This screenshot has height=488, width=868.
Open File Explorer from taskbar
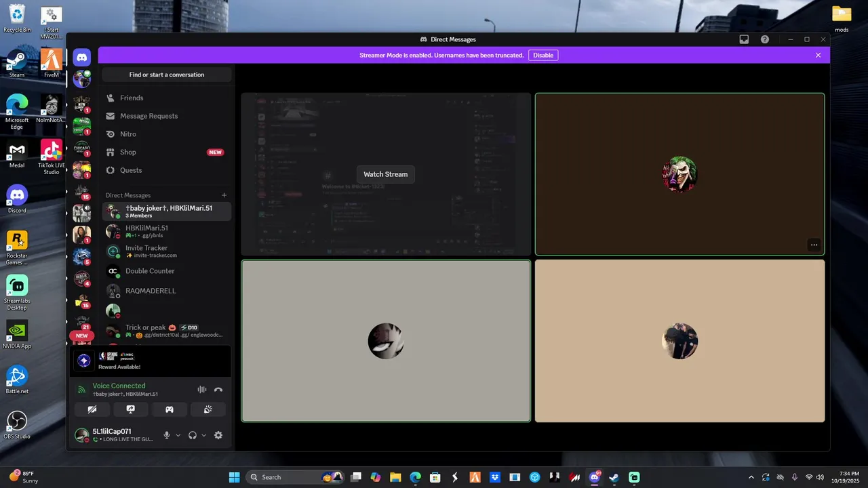pyautogui.click(x=395, y=477)
